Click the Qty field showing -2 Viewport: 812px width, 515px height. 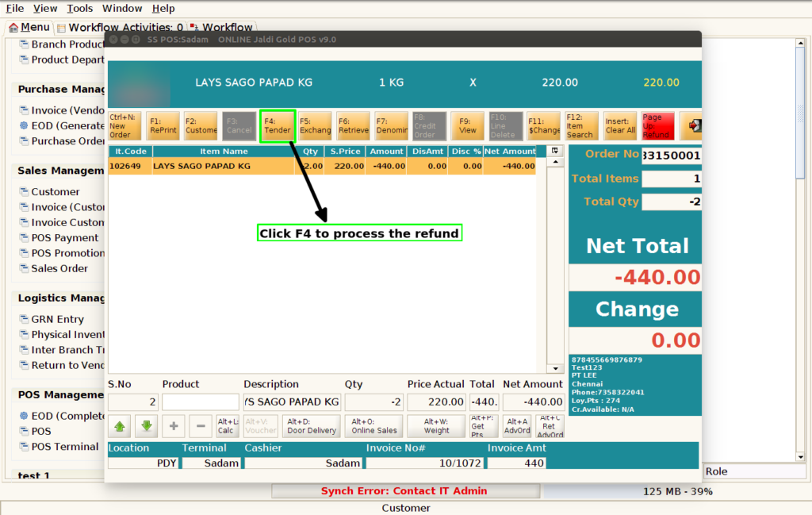point(374,402)
